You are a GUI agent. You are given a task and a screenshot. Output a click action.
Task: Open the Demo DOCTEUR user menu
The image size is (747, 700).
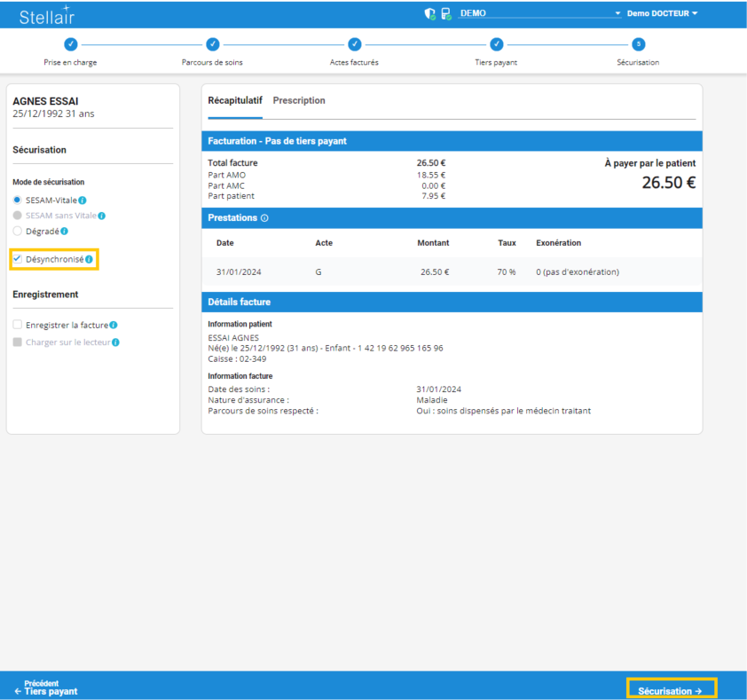coord(662,14)
